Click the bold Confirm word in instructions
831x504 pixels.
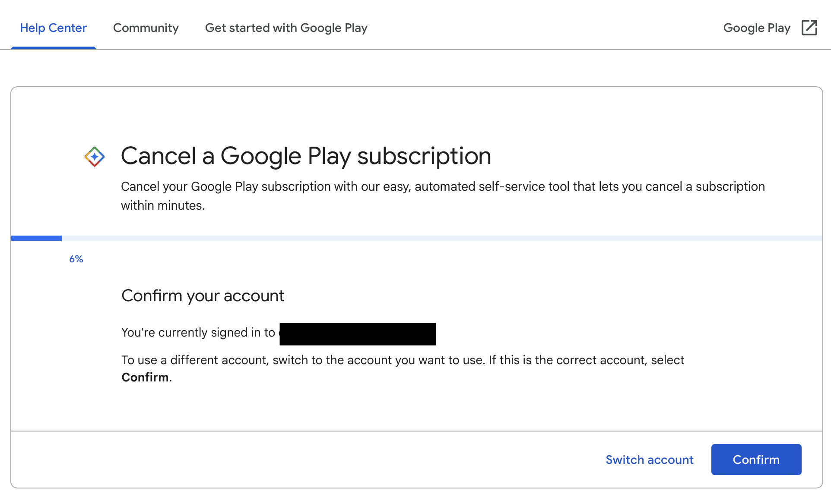[x=145, y=378]
